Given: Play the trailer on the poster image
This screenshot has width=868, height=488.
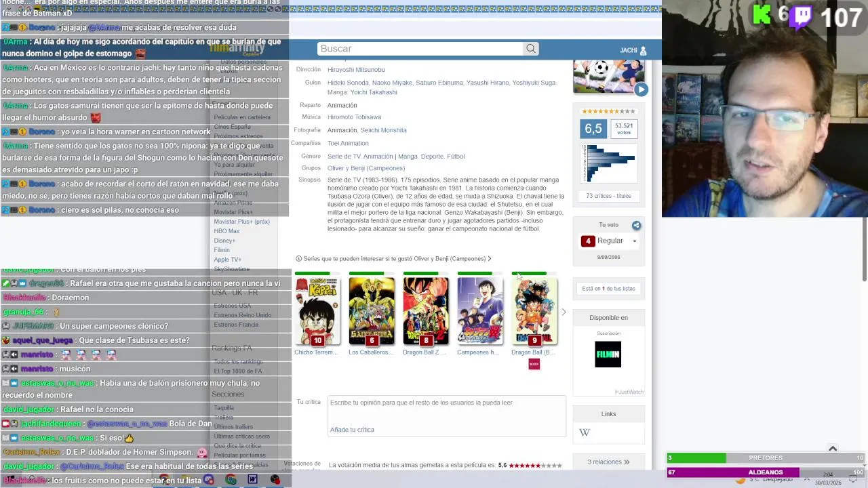Looking at the screenshot, I should (641, 89).
